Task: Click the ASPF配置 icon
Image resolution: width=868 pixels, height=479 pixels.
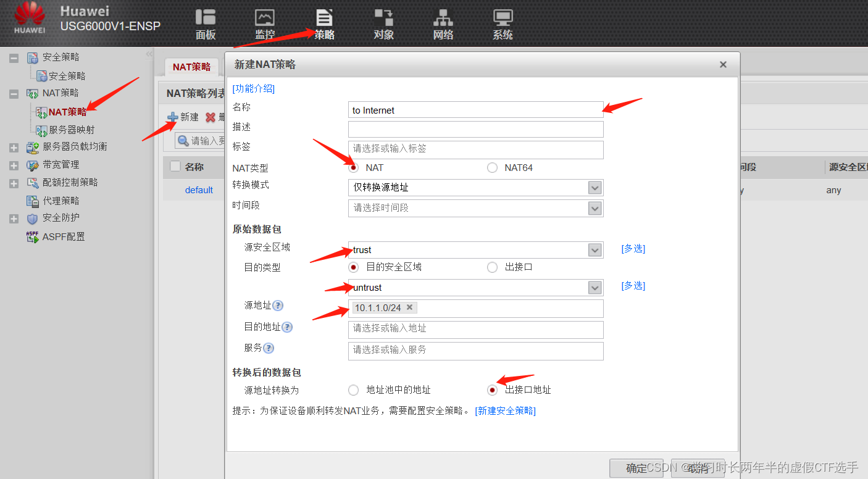Action: pos(33,236)
